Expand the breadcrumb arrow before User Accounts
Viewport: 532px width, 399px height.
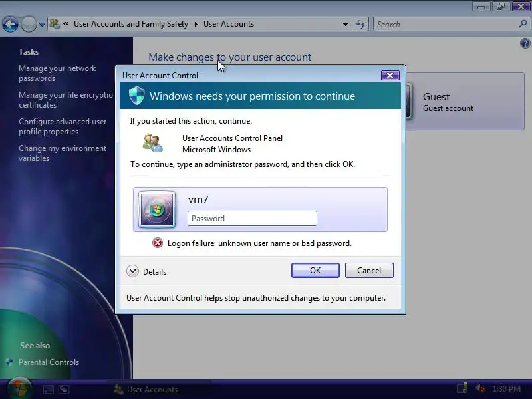point(196,24)
